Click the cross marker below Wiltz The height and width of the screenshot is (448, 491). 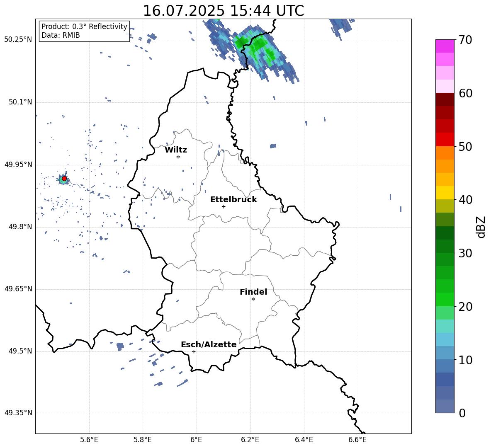tap(178, 157)
